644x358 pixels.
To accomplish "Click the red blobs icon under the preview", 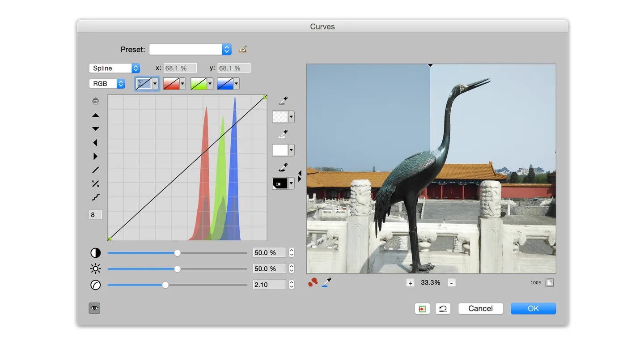I will pyautogui.click(x=313, y=282).
